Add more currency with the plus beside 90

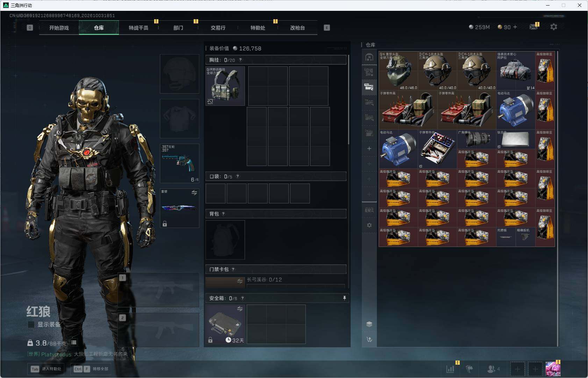[515, 27]
